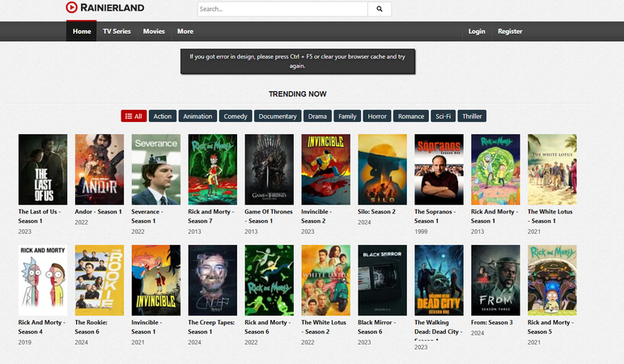Open the Movies menu

pyautogui.click(x=154, y=31)
